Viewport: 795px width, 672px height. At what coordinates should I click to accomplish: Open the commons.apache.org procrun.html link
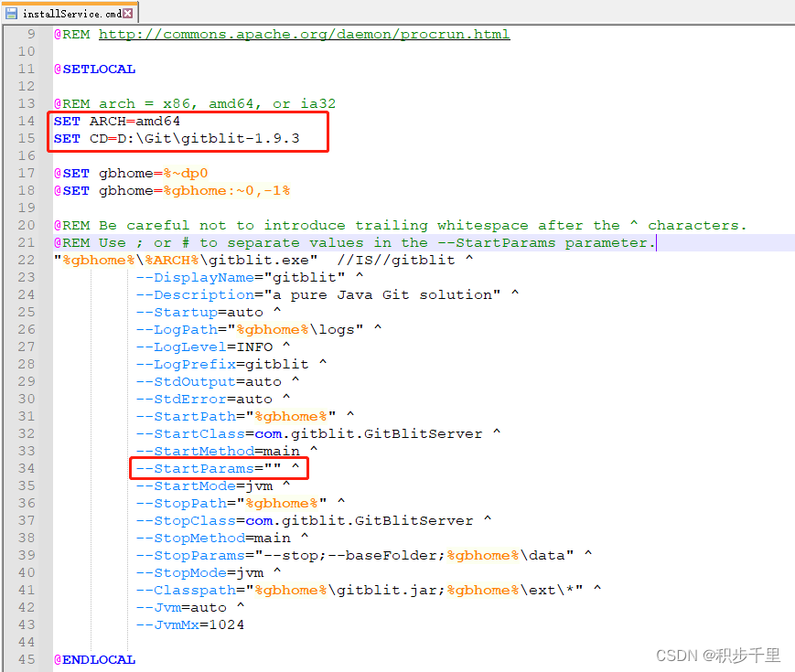[305, 34]
